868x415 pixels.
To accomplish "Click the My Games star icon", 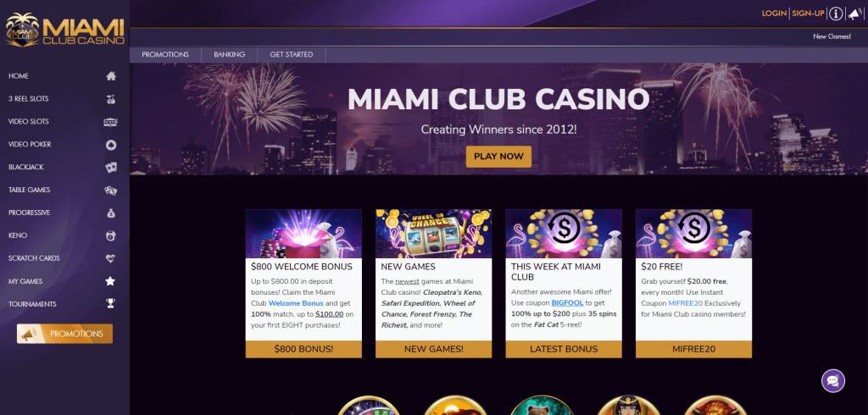I will pyautogui.click(x=111, y=281).
